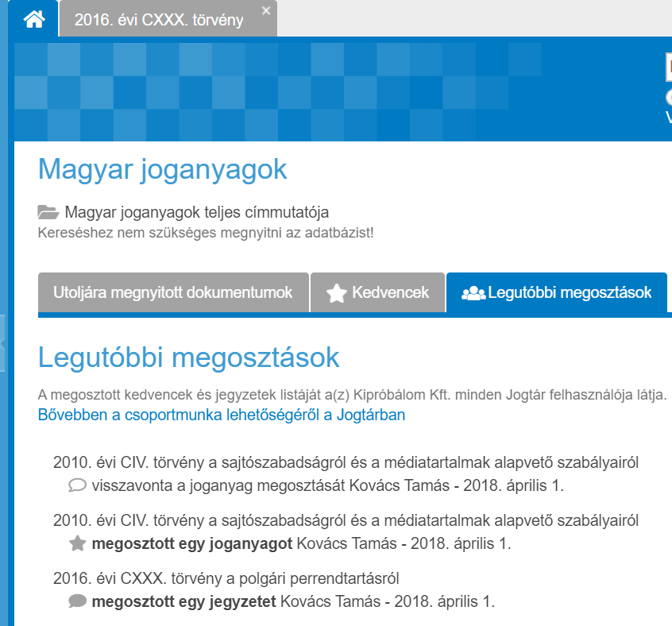The width and height of the screenshot is (672, 626).
Task: Click the large Legutóbbi megosztások section heading
Action: (x=188, y=357)
